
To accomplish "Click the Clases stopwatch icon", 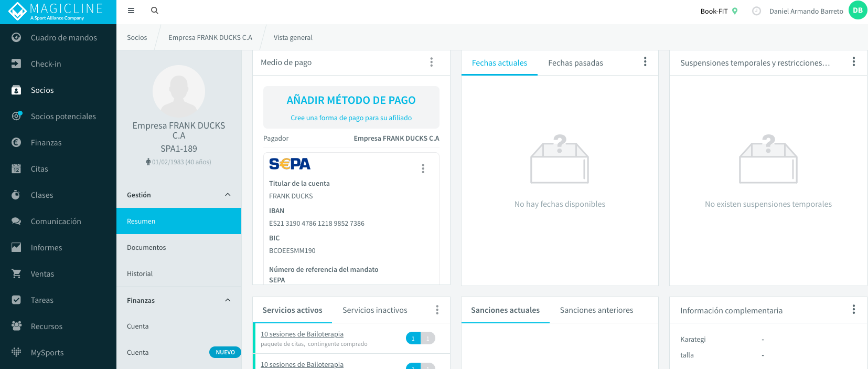I will tap(16, 195).
